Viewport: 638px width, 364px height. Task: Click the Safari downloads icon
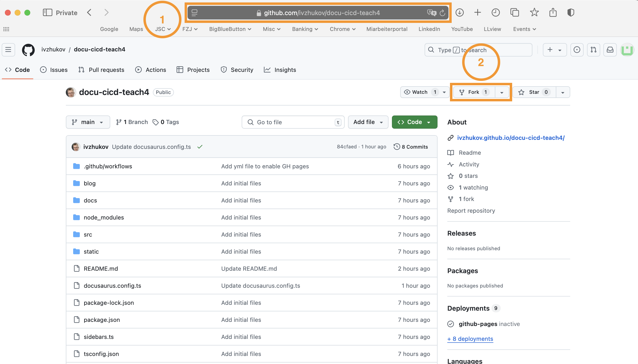(459, 12)
